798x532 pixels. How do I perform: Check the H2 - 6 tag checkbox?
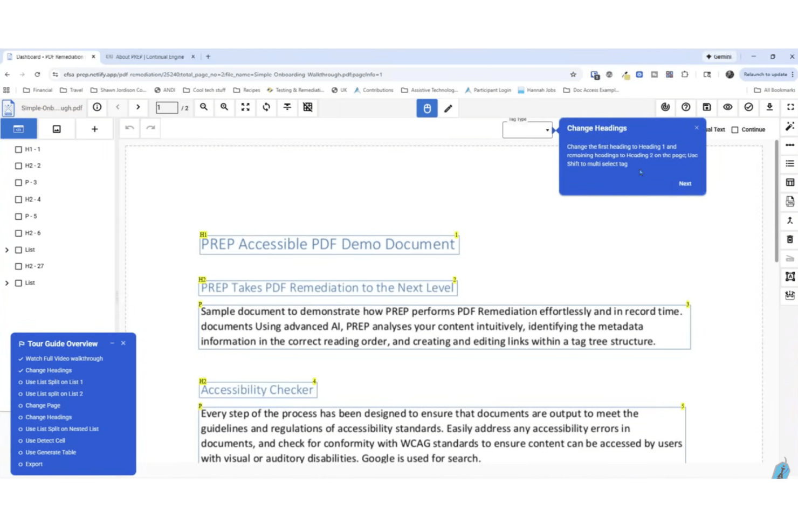point(18,233)
